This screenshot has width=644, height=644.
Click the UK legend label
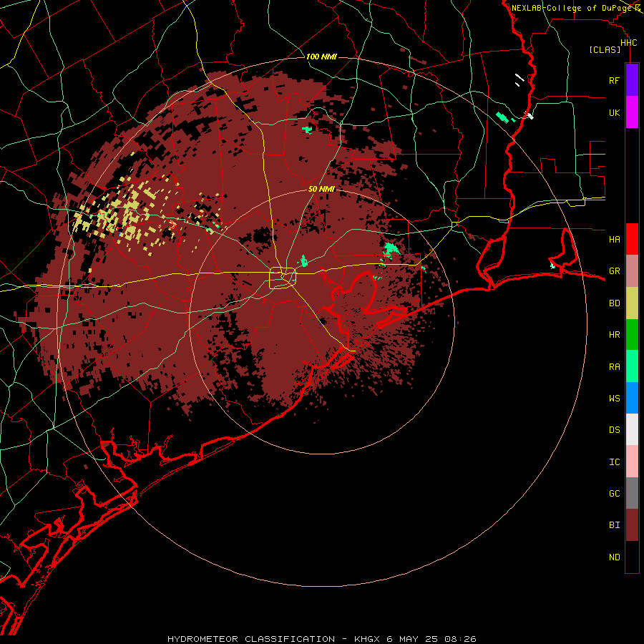click(x=614, y=113)
